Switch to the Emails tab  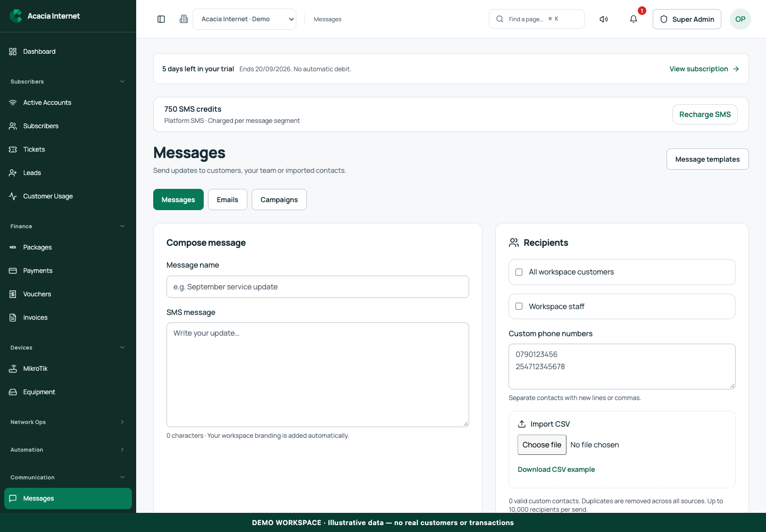(228, 199)
